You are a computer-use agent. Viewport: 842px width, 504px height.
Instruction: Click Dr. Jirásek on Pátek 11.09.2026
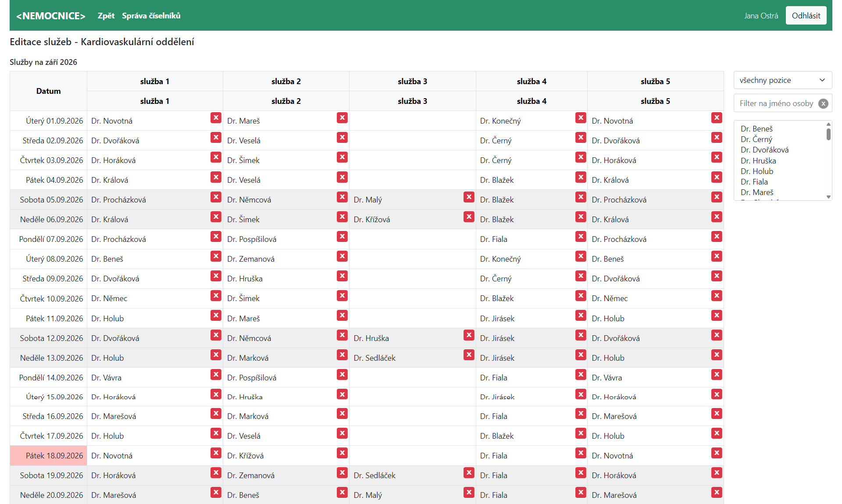click(x=497, y=319)
